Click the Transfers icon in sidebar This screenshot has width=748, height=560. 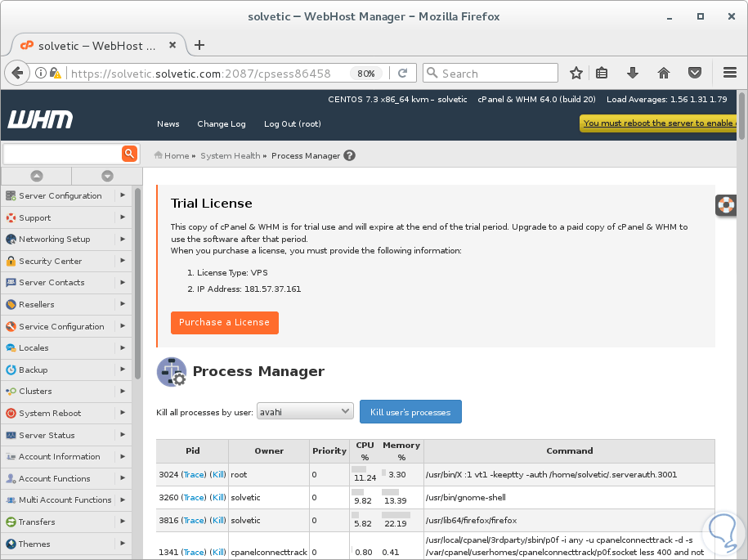tap(11, 522)
